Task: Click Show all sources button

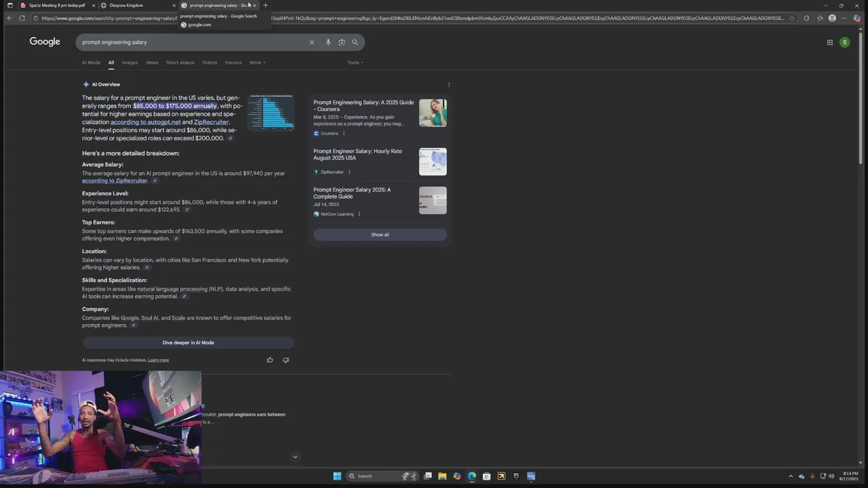Action: point(380,235)
